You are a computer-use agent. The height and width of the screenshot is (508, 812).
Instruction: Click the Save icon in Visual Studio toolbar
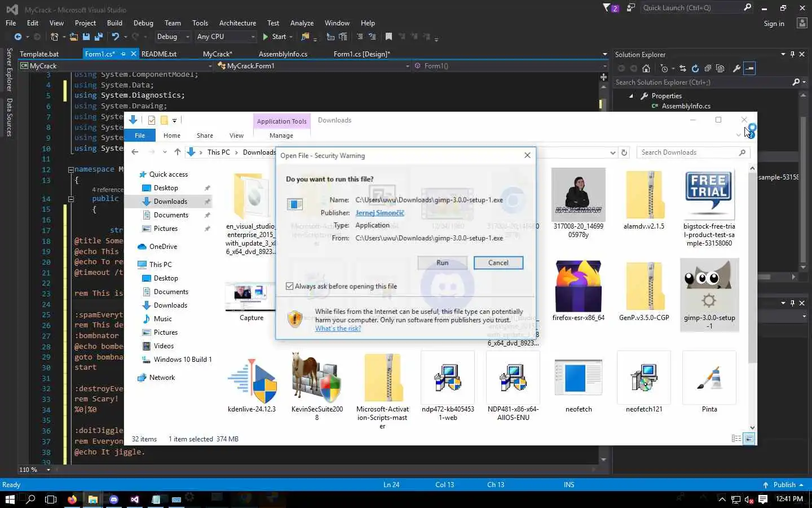(86, 37)
